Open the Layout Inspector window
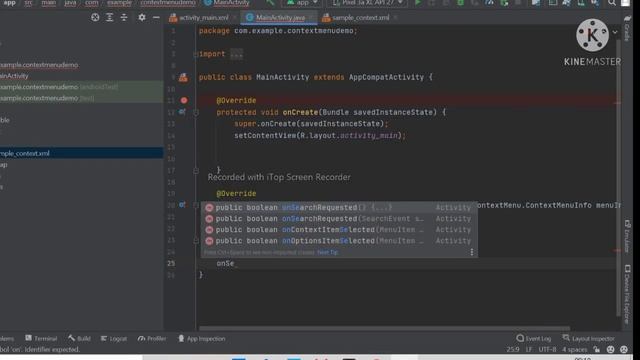Viewport: 640px width, 360px height. point(589,338)
